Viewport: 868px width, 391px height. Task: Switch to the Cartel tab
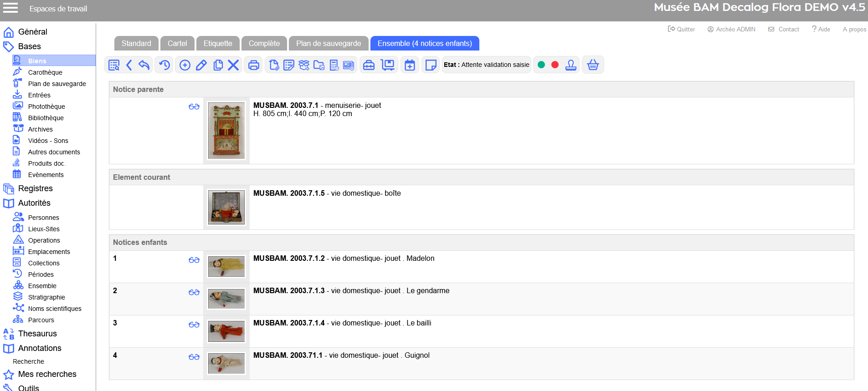177,43
